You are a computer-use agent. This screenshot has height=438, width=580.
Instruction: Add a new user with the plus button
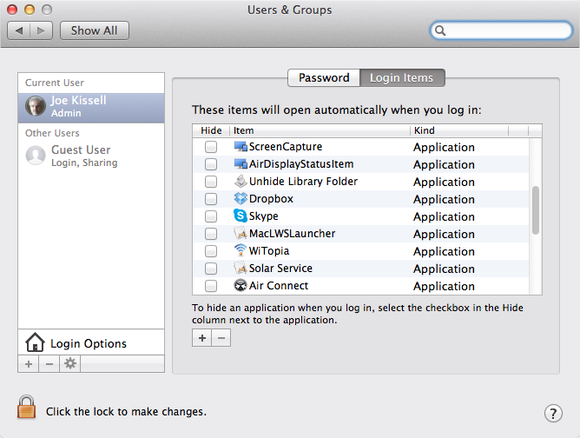pos(28,364)
